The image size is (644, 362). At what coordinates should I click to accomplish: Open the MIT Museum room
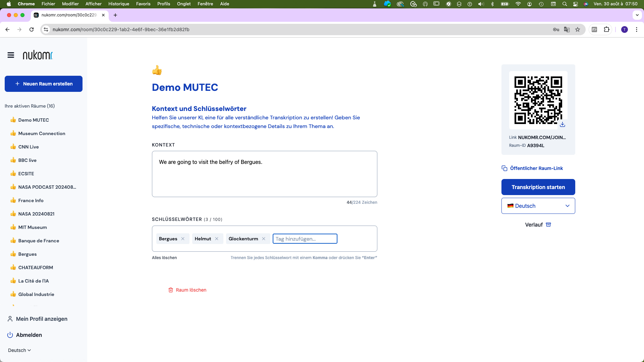[x=33, y=227]
